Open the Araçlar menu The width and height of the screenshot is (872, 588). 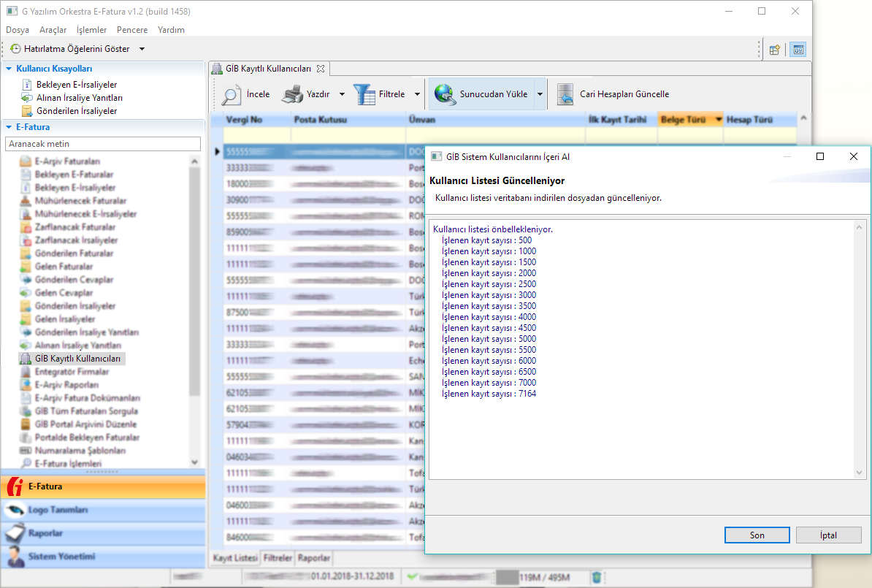[53, 30]
